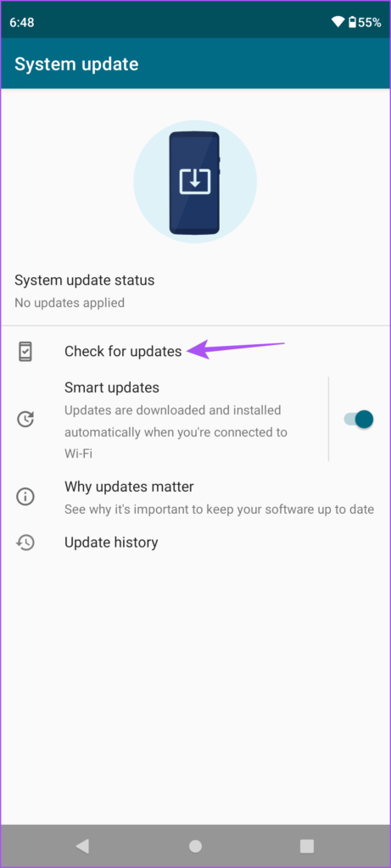
Task: Tap the recent apps square button
Action: pos(307,845)
